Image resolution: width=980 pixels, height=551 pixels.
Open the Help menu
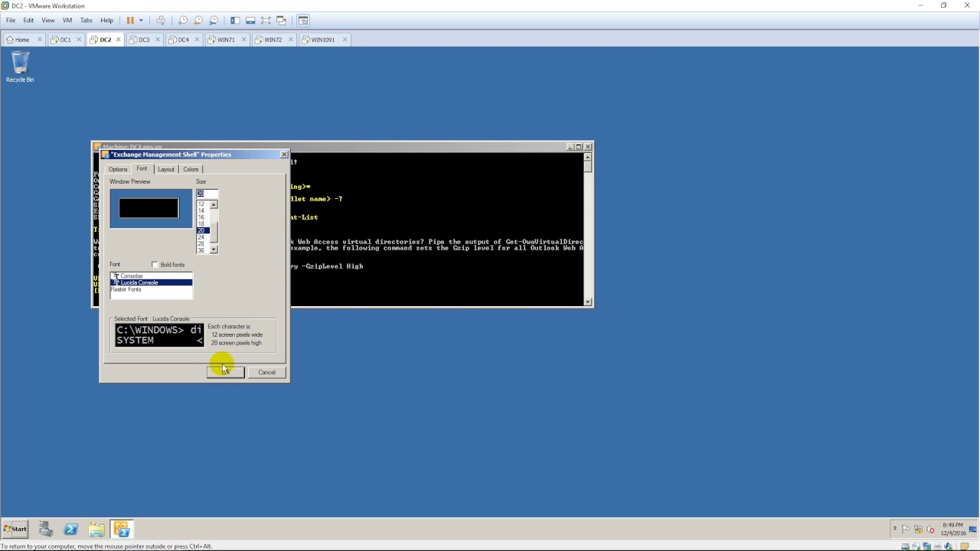[x=107, y=20]
